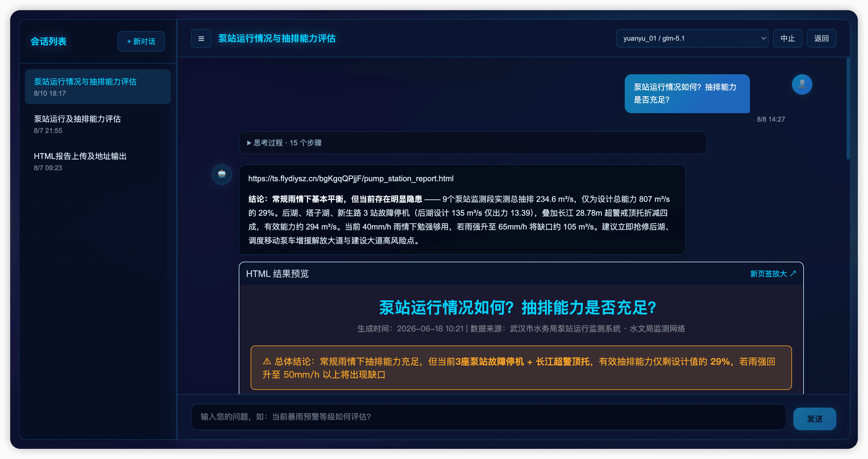This screenshot has width=868, height=459.
Task: Select conversation 泵站运行及抽排能力评估
Action: pos(98,124)
